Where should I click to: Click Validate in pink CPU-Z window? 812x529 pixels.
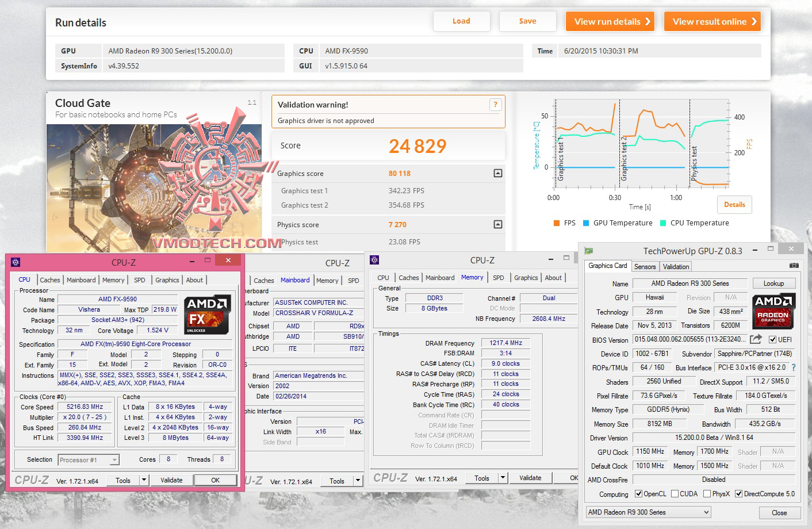click(x=171, y=480)
